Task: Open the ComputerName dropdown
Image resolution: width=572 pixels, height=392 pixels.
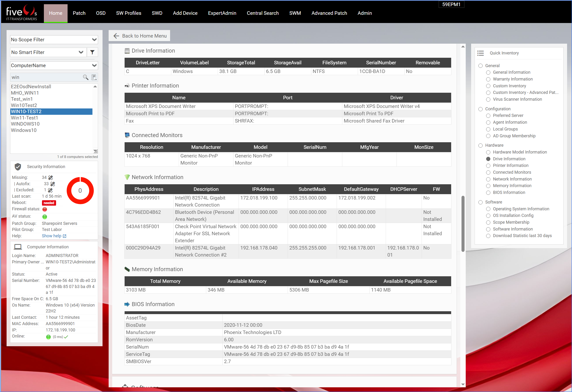Action: tap(54, 65)
